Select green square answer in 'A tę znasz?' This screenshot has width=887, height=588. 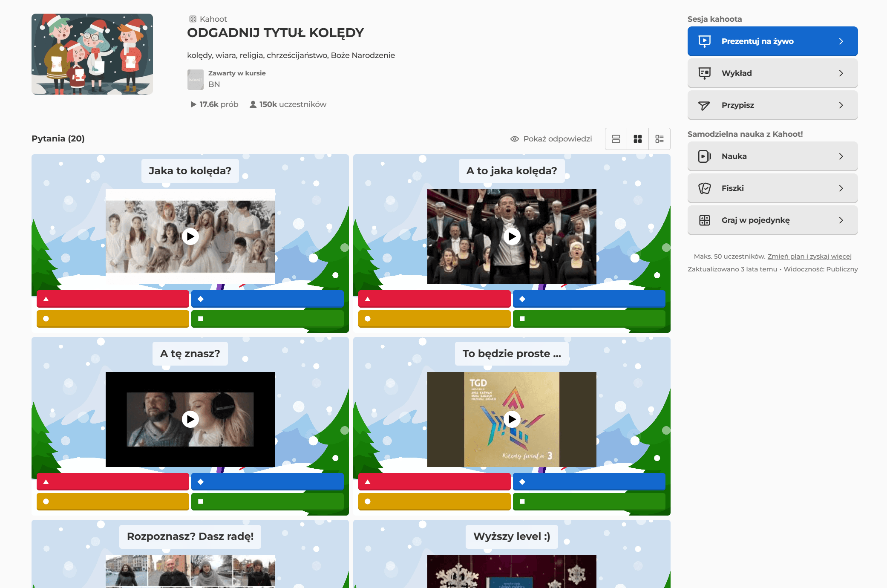click(x=268, y=502)
